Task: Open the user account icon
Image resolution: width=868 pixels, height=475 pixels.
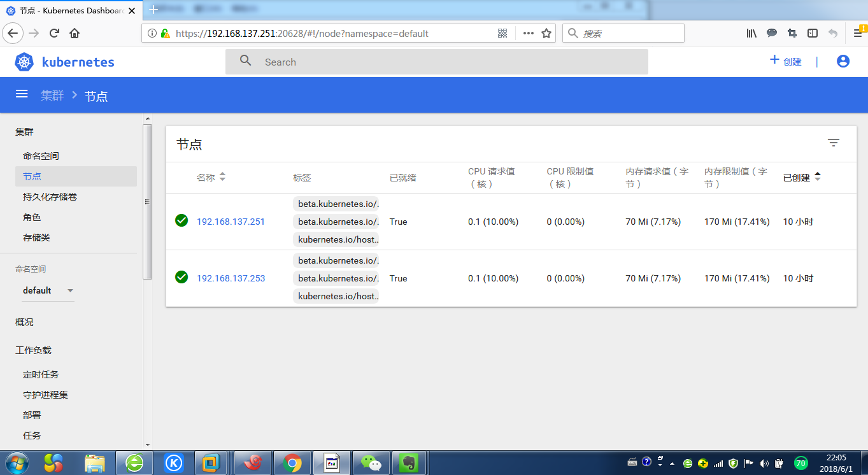Action: [x=843, y=61]
